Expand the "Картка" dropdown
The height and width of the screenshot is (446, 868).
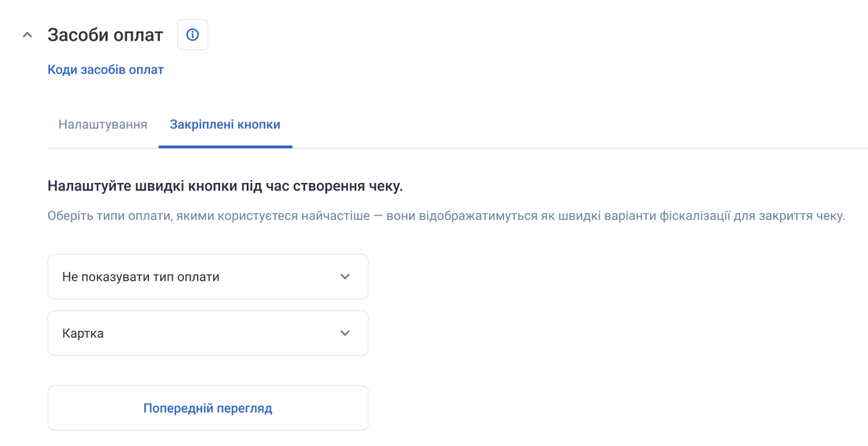coord(207,333)
